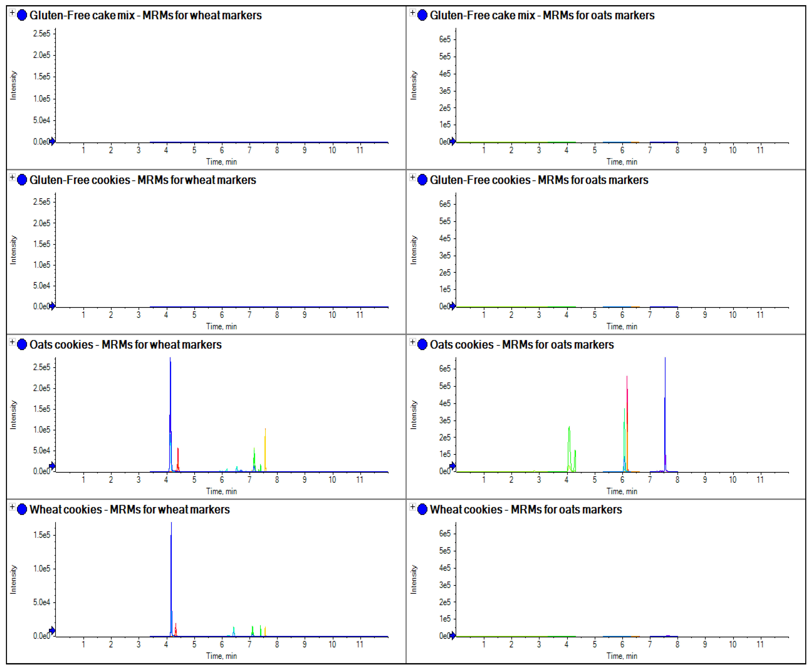Expand plus box of Wheat cookies oats markers pane
The width and height of the screenshot is (812, 670).
coord(412,507)
